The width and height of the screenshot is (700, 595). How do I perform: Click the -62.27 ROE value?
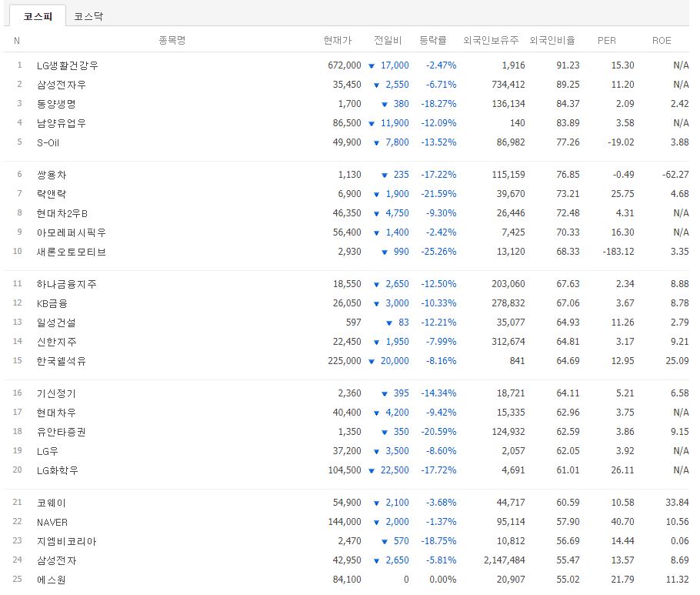pos(675,174)
